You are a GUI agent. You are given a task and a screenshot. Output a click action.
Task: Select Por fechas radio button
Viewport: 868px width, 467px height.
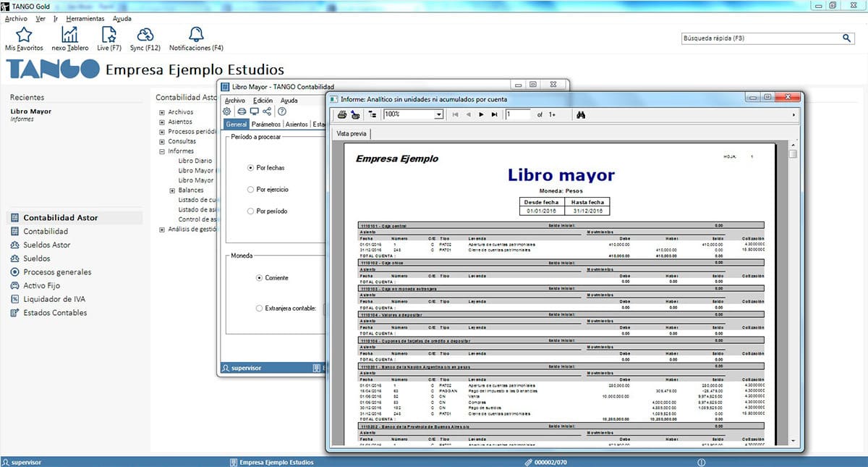tap(250, 168)
